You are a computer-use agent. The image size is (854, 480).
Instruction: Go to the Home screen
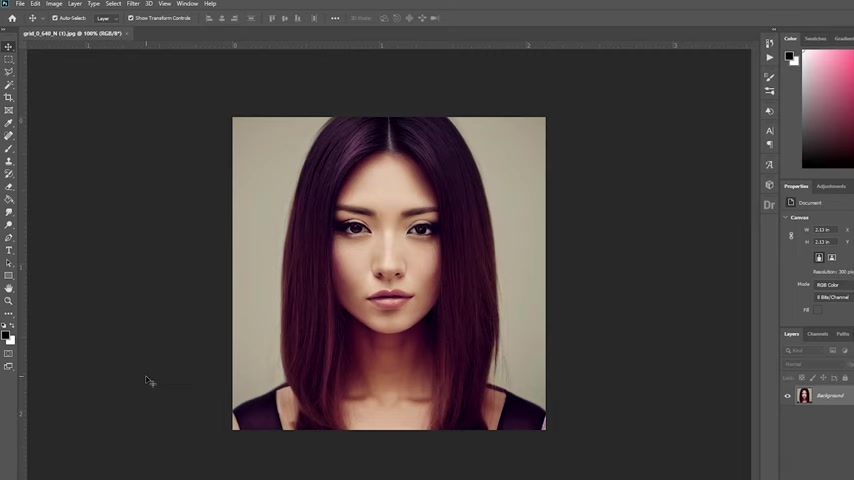pos(12,18)
